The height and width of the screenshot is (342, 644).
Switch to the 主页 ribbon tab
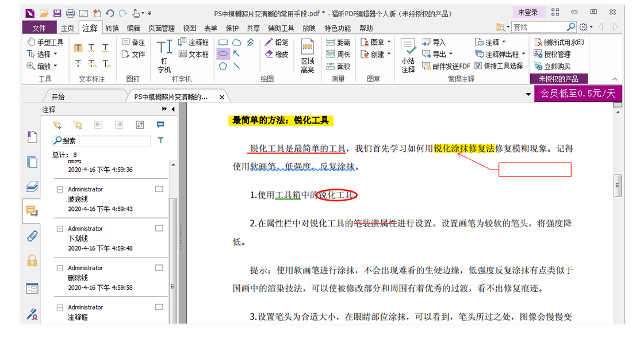pos(67,28)
